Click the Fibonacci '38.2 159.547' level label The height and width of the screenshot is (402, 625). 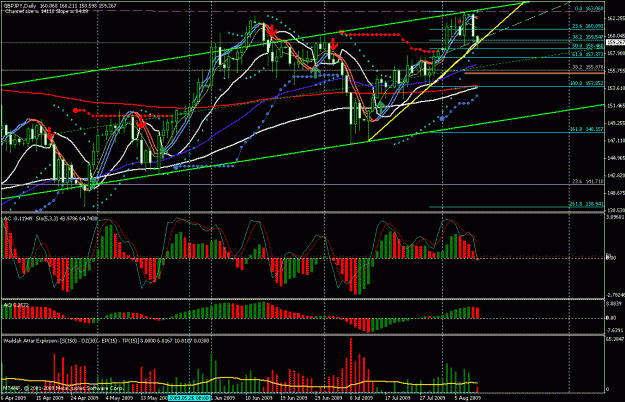coord(588,37)
